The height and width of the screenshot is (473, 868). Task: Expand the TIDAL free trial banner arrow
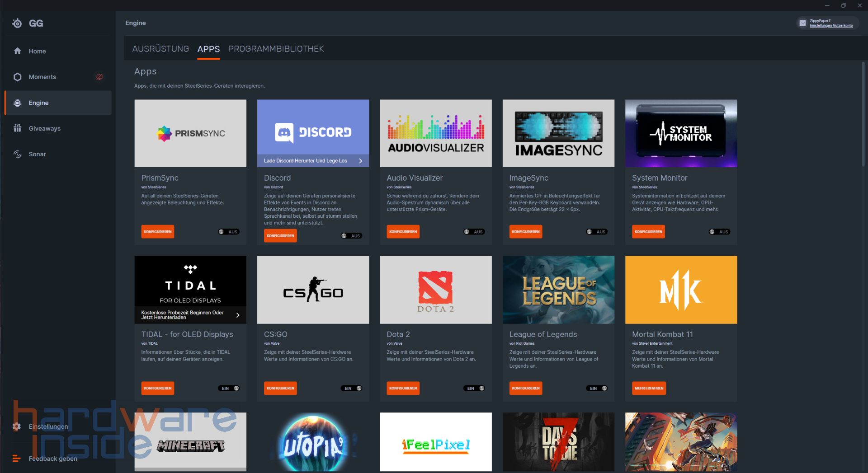pyautogui.click(x=238, y=315)
